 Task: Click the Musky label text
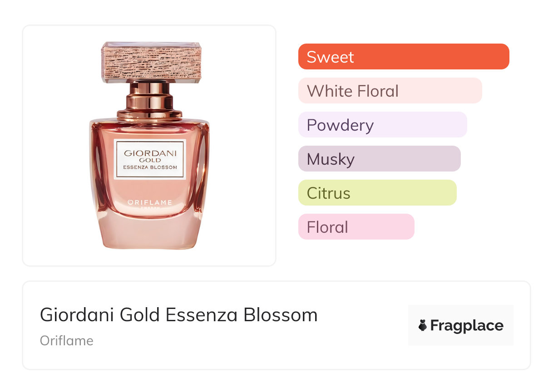(x=331, y=159)
